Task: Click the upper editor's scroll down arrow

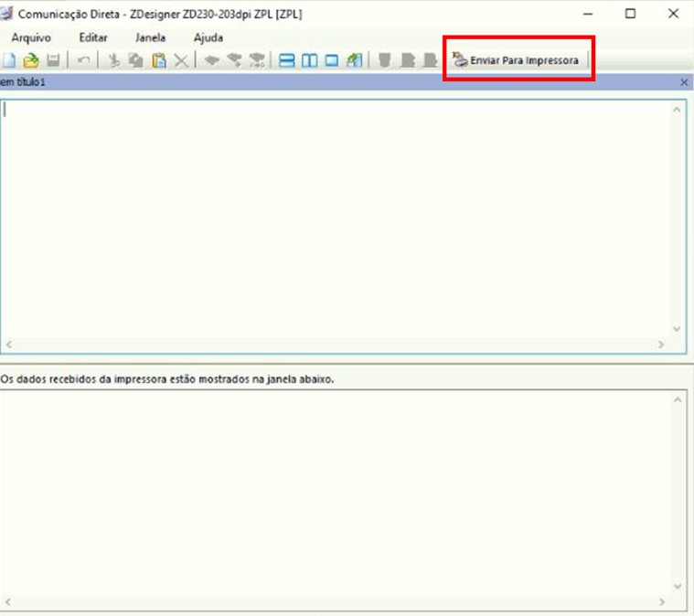Action: click(x=677, y=329)
